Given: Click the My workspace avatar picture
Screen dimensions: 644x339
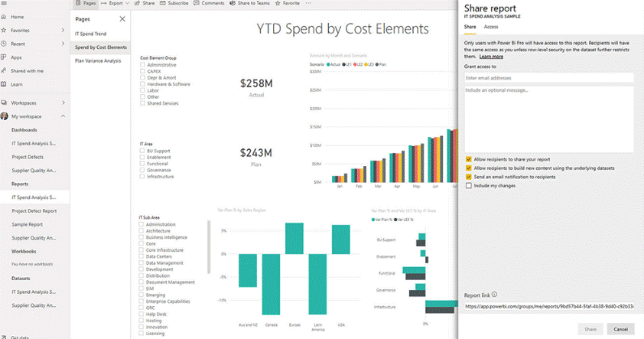Looking at the screenshot, I should 5,116.
